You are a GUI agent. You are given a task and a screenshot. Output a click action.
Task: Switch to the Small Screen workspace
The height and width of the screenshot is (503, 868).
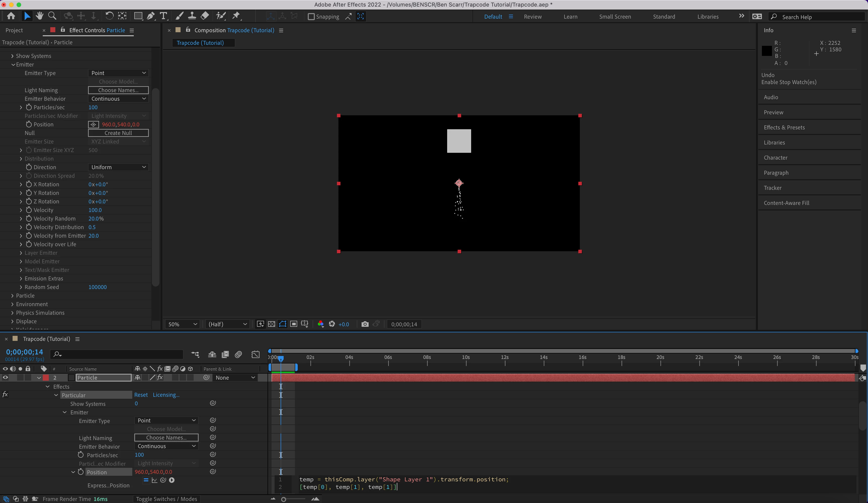point(615,17)
